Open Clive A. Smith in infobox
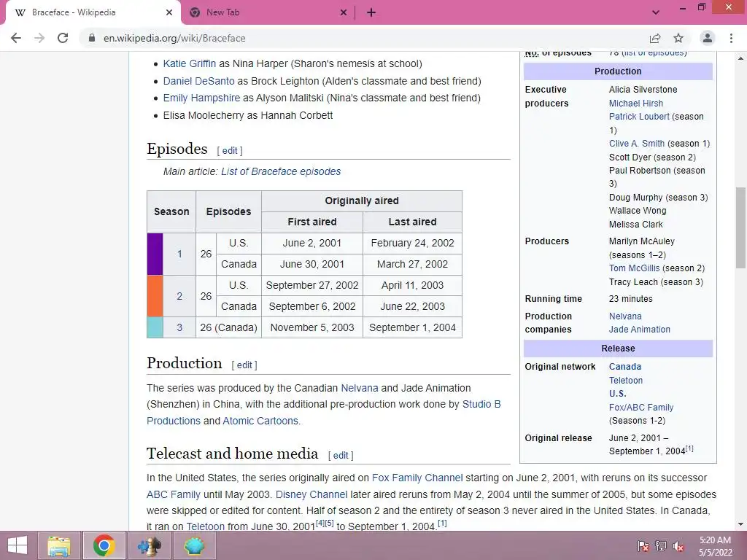The width and height of the screenshot is (747, 560). 636,144
